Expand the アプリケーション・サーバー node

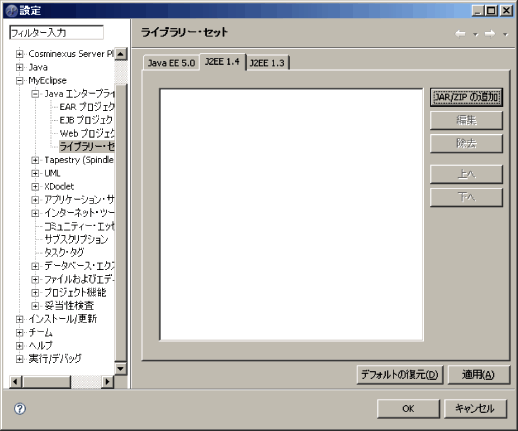(35, 200)
